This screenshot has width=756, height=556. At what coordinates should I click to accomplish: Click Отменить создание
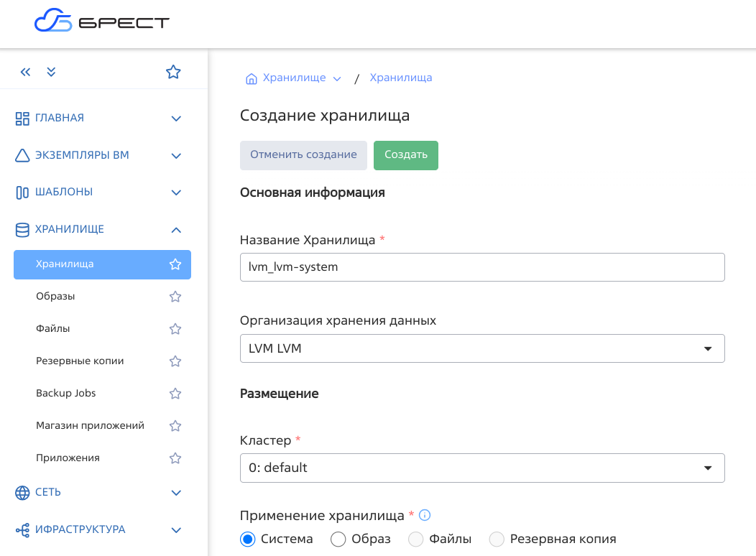pyautogui.click(x=303, y=154)
